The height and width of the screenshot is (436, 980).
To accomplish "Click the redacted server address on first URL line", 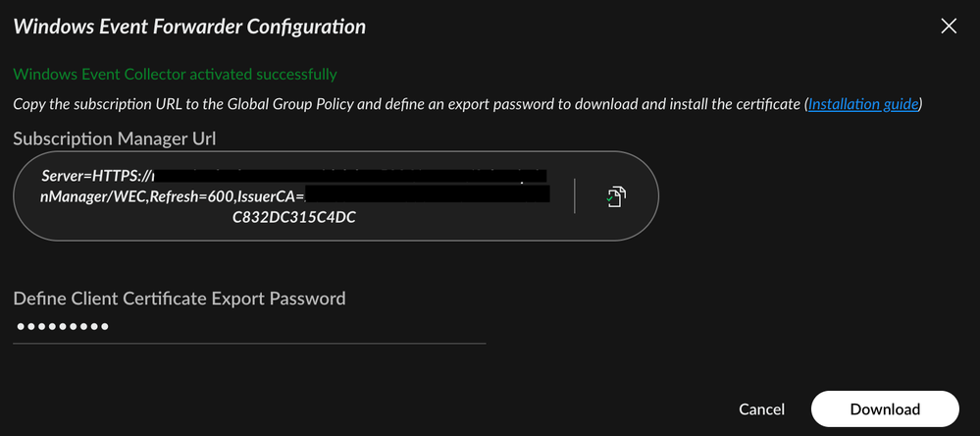I will click(x=353, y=176).
